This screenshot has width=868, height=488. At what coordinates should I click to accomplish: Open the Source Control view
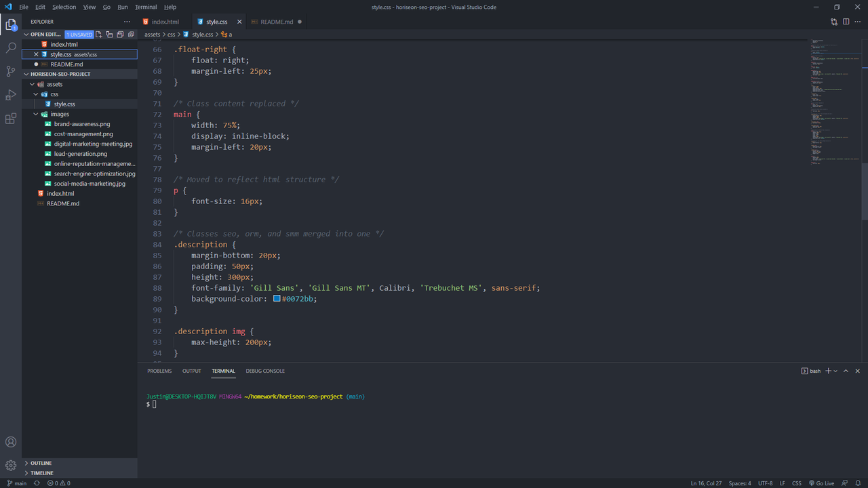point(11,71)
